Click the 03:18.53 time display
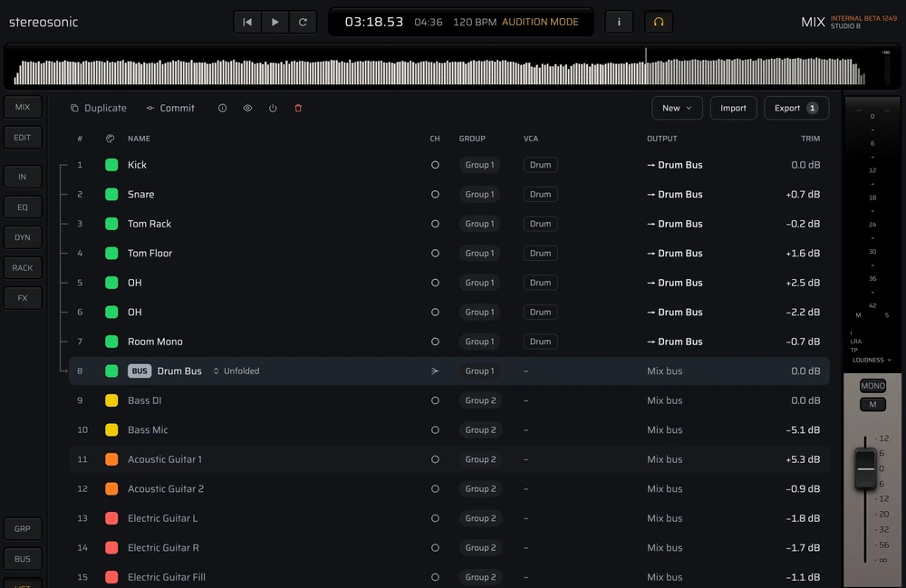The height and width of the screenshot is (588, 906). [x=374, y=22]
